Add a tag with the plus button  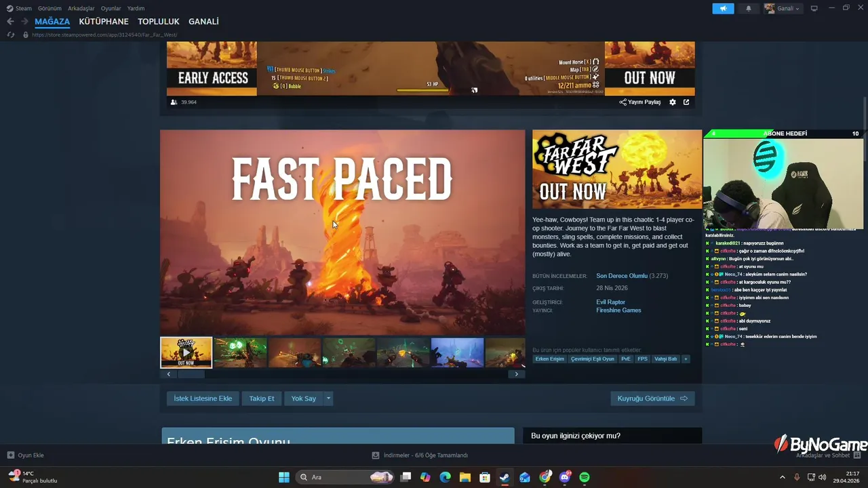686,359
